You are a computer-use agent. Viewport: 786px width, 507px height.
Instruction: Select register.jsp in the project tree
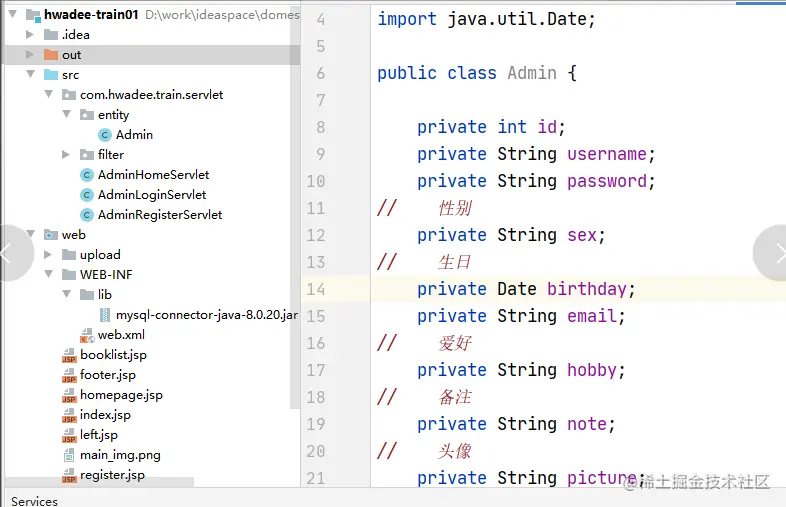point(112,475)
